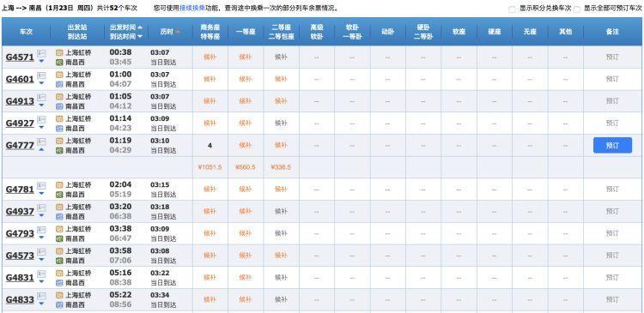Click the ascending arrow next to 出发时间
Viewport: 644px width, 313px height.
click(x=140, y=27)
